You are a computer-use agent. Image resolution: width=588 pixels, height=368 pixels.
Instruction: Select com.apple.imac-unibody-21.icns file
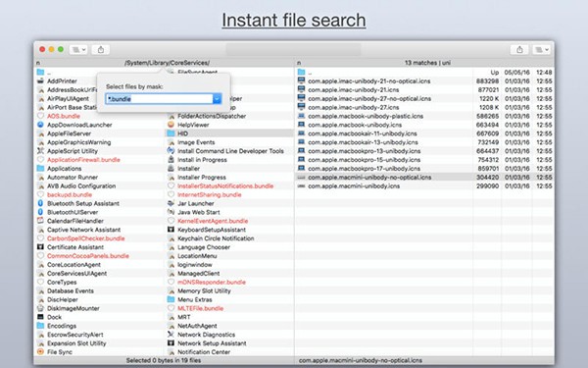(353, 89)
